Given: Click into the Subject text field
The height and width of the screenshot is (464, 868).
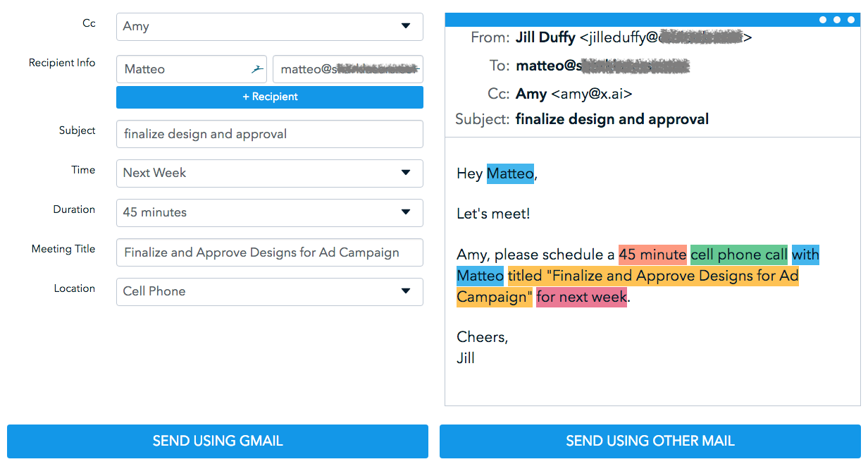Looking at the screenshot, I should (269, 134).
